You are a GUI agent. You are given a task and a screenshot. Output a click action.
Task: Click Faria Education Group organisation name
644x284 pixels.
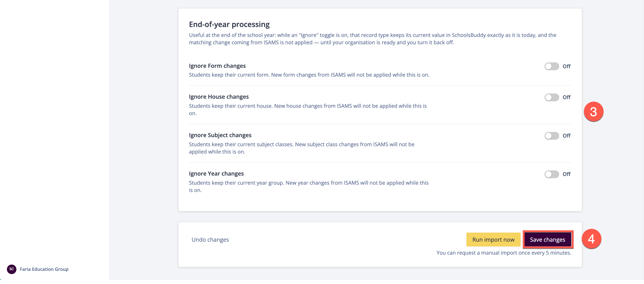coord(44,269)
